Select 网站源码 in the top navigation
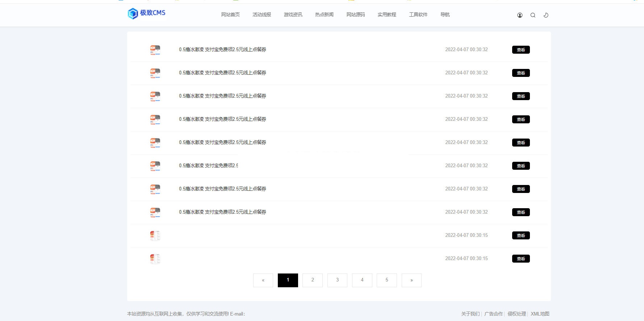644x321 pixels. coord(356,15)
